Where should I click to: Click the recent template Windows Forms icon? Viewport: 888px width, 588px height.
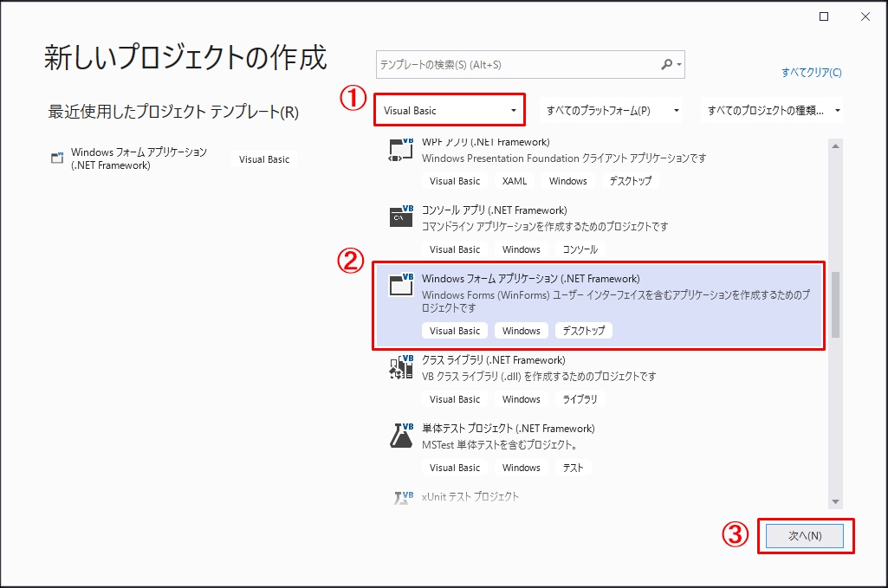[x=57, y=158]
